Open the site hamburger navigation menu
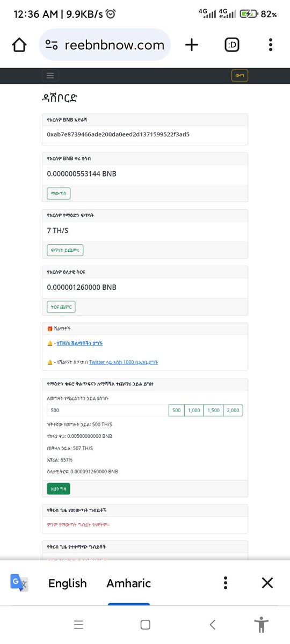Image resolution: width=290 pixels, height=644 pixels. (x=50, y=76)
